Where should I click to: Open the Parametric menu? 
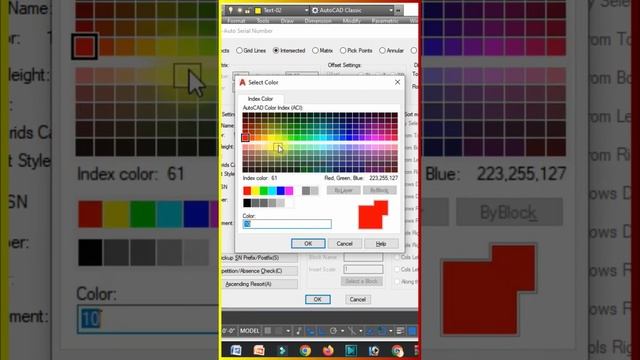(385, 21)
